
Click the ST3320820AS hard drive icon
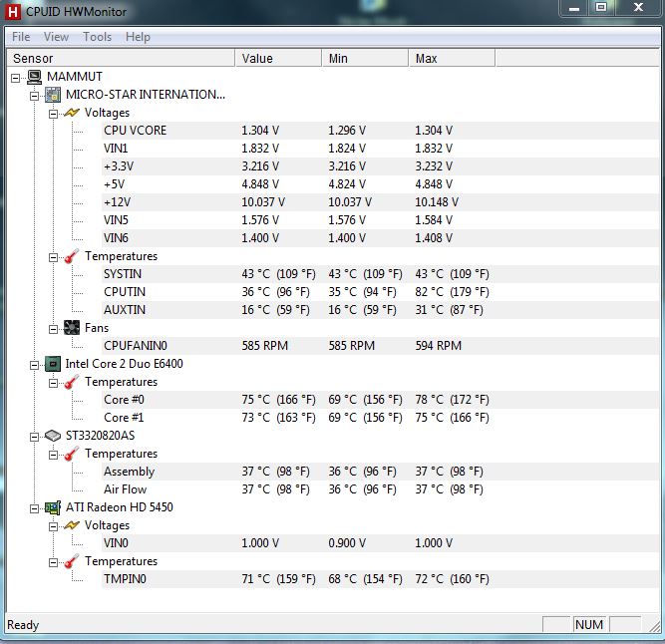pyautogui.click(x=53, y=436)
